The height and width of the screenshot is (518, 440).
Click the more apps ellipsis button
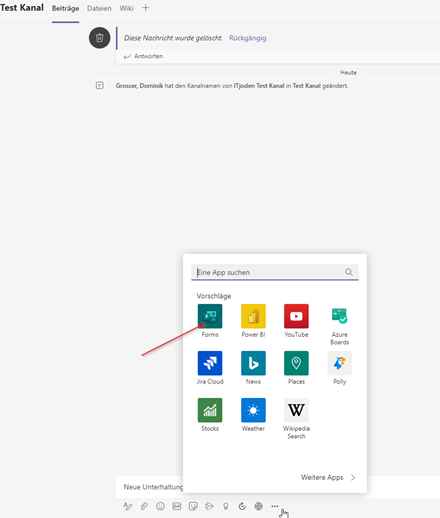pyautogui.click(x=275, y=506)
